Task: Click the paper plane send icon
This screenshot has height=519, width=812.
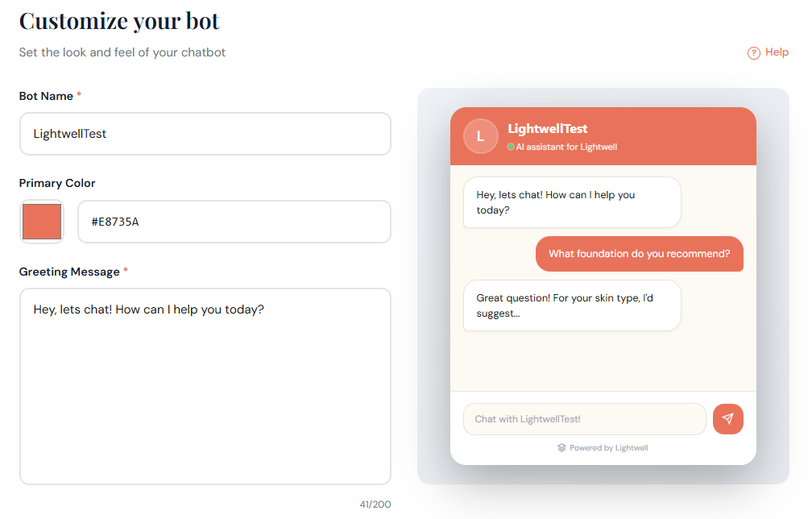Action: 728,419
